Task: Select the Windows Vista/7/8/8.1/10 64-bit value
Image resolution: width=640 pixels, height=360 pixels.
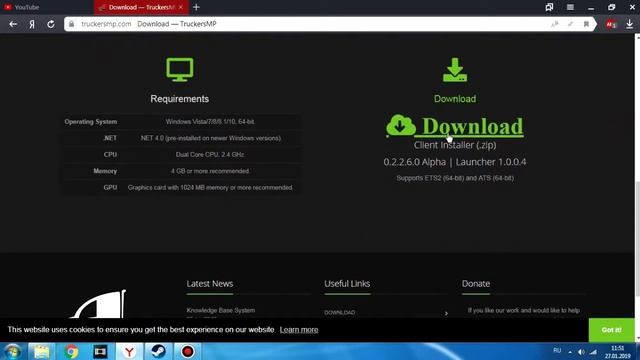Action: [x=210, y=122]
